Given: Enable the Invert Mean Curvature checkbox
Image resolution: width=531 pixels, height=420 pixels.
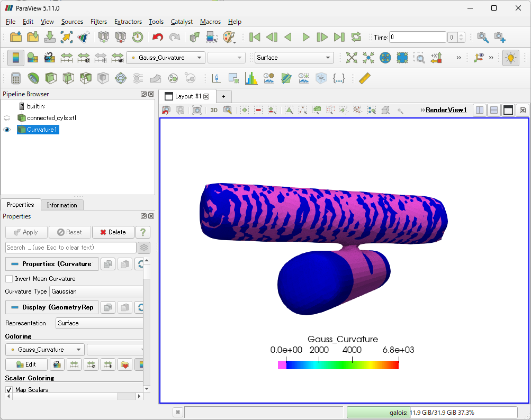Looking at the screenshot, I should click(x=9, y=279).
